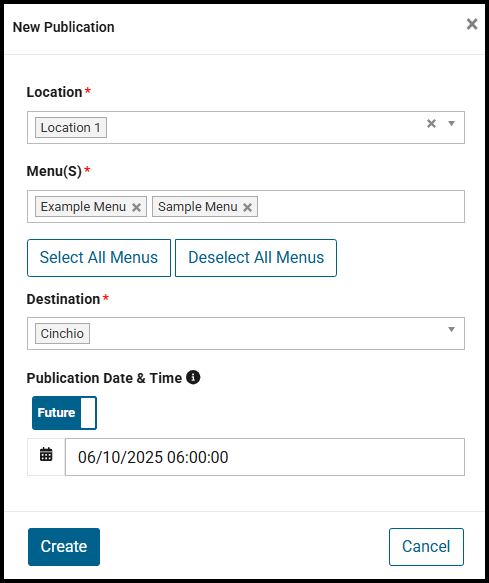Screen dimensions: 489x583
Task: Click the Cancel button
Action: (426, 547)
